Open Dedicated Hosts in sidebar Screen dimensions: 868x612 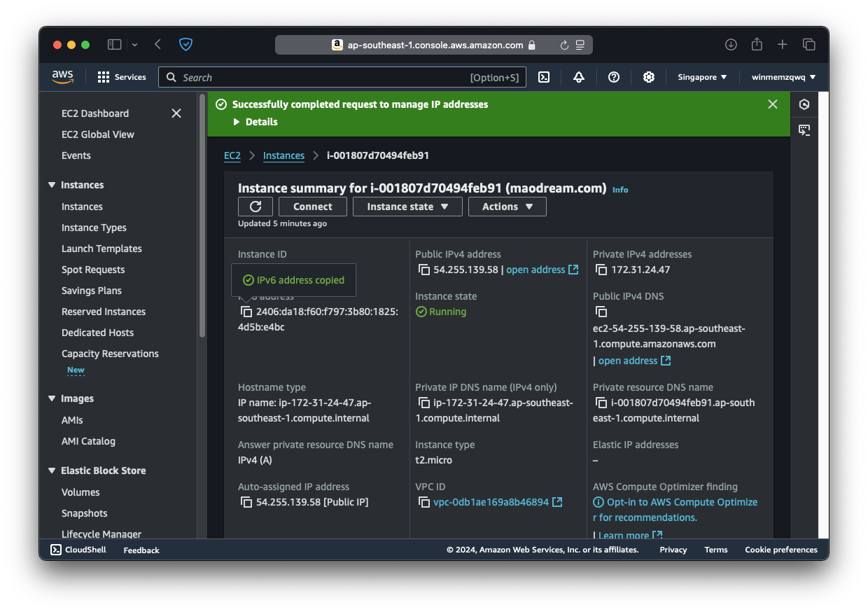[97, 333]
